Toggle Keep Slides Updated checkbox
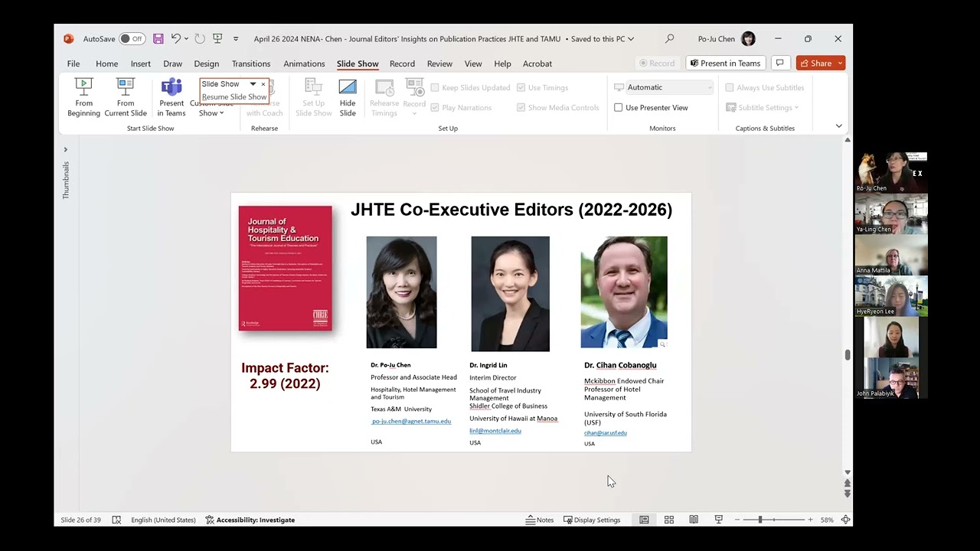 click(x=435, y=87)
